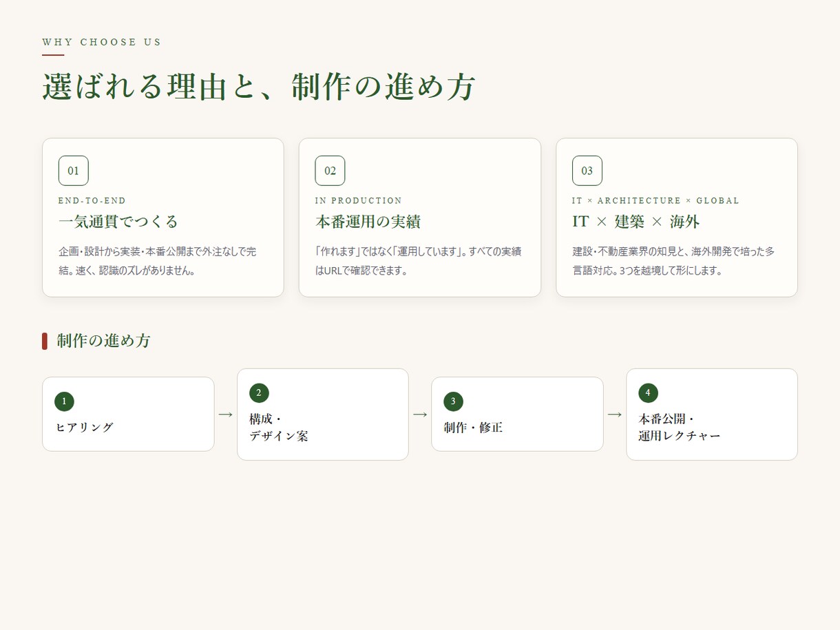Click the step 4 circle badge
Viewport: 840px width, 630px height.
click(648, 393)
